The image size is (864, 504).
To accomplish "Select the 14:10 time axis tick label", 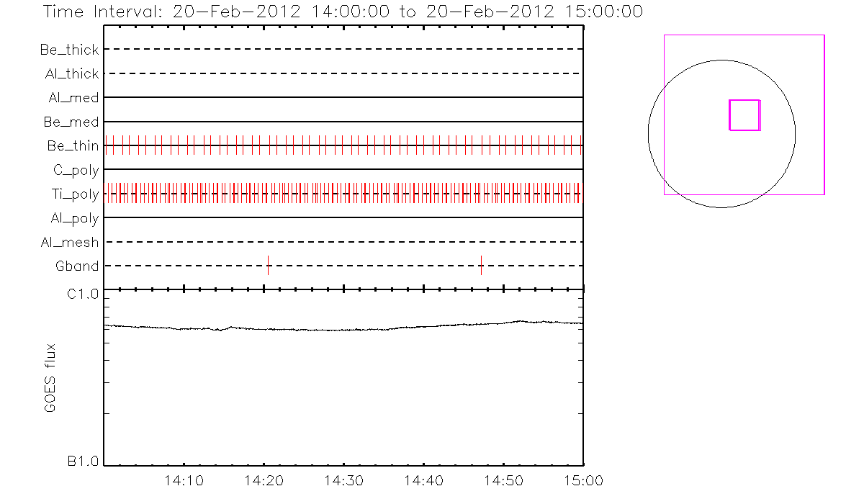I will [x=184, y=480].
